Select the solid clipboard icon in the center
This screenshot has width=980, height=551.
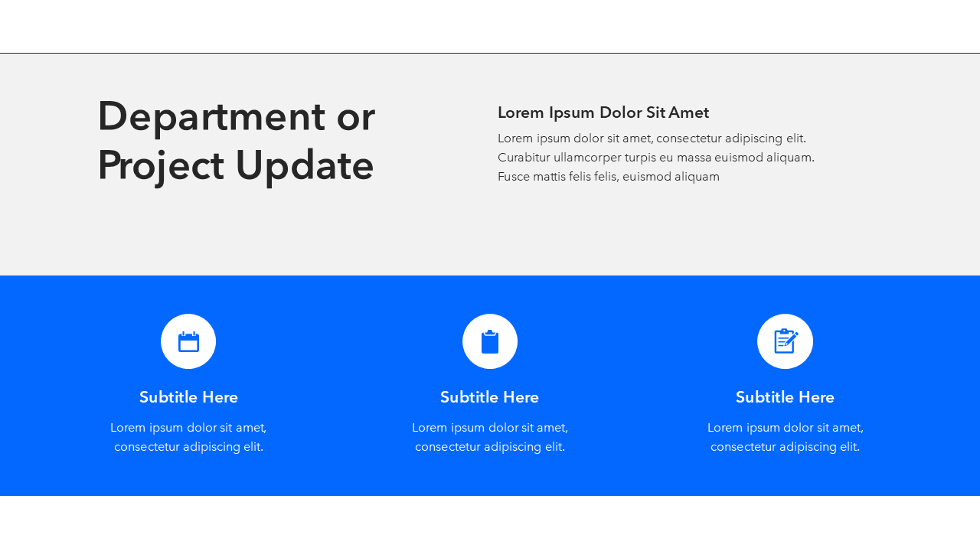pos(490,341)
